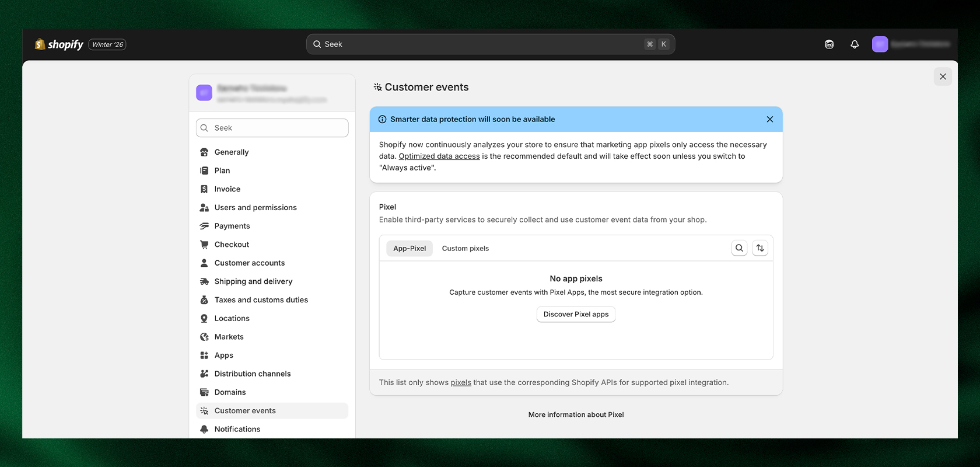Click the pixel list search icon
This screenshot has width=980, height=467.
[739, 248]
